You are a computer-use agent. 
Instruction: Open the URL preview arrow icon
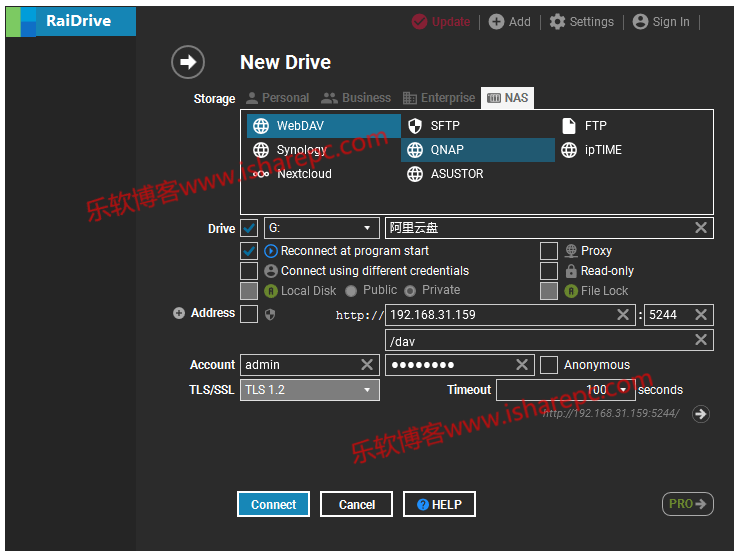[x=701, y=414]
